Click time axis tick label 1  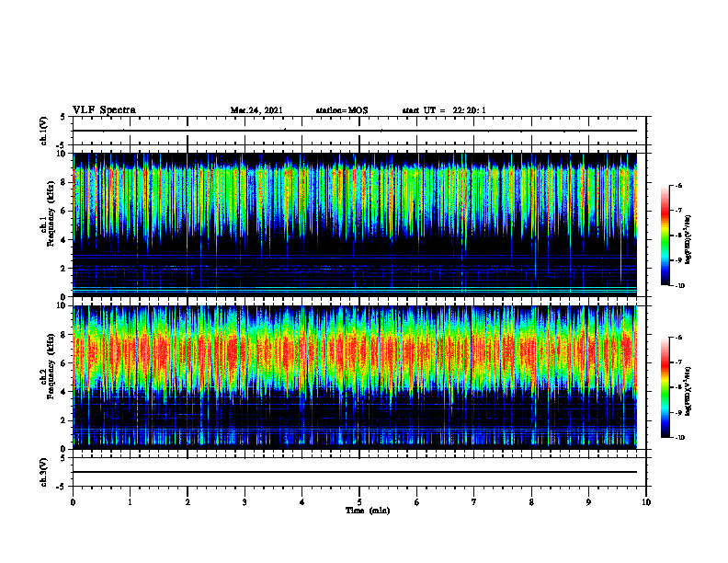pyautogui.click(x=130, y=502)
